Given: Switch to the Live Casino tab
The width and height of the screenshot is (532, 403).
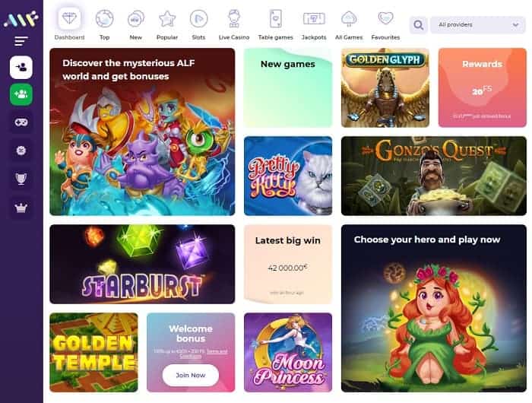Looking at the screenshot, I should point(234,24).
